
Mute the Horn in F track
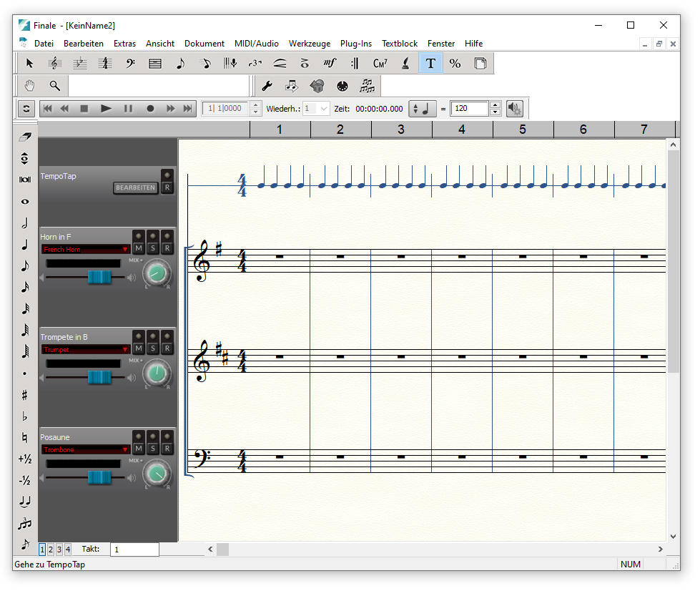coord(139,248)
